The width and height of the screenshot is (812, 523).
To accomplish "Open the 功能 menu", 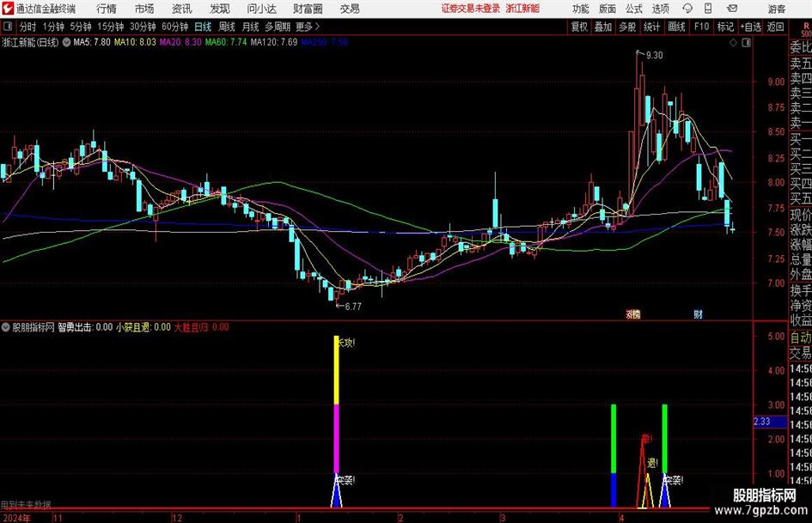I will point(581,9).
